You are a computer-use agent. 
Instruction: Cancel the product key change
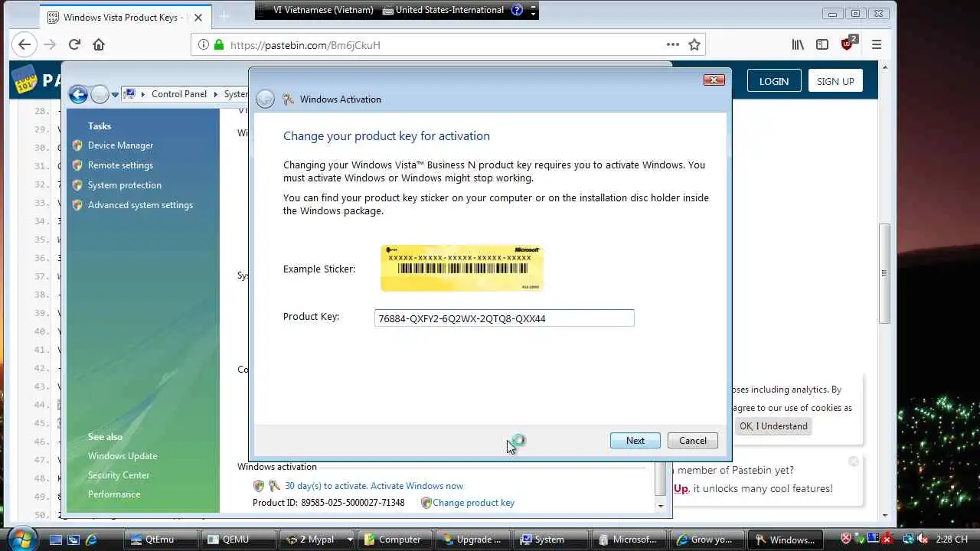[692, 441]
